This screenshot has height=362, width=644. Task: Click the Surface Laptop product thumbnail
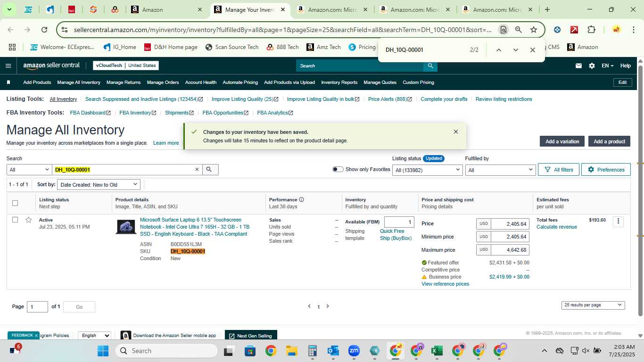point(126,227)
